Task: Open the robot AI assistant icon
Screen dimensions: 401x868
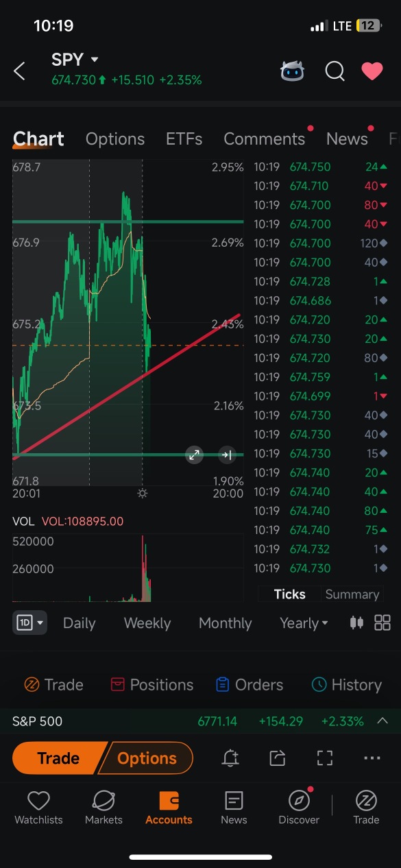Action: point(293,71)
